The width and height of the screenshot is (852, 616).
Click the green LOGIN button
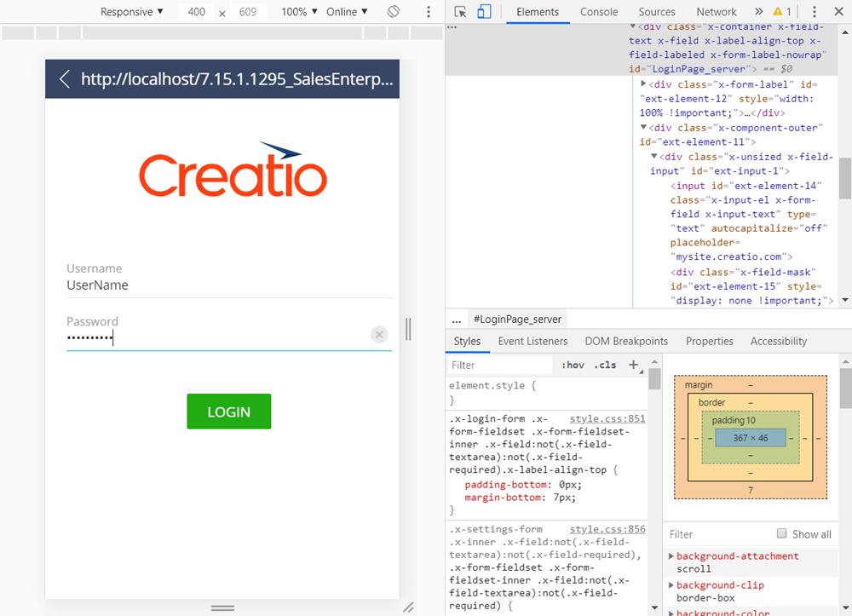228,412
